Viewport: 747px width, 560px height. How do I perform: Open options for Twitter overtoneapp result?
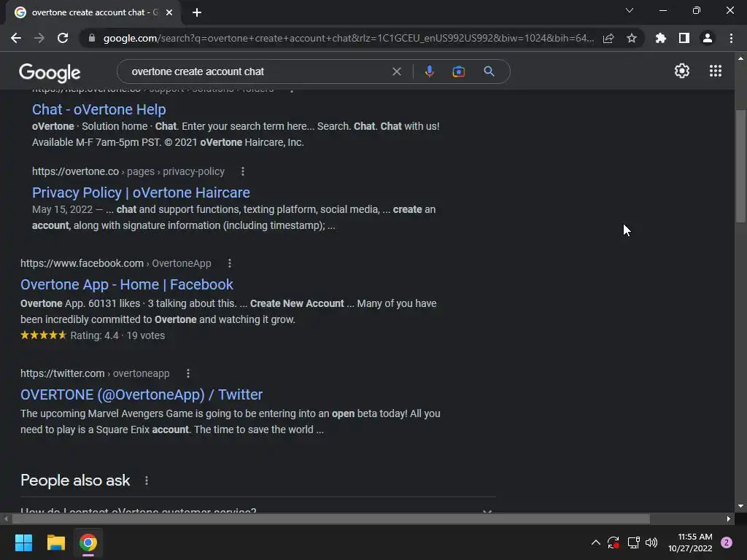point(188,373)
